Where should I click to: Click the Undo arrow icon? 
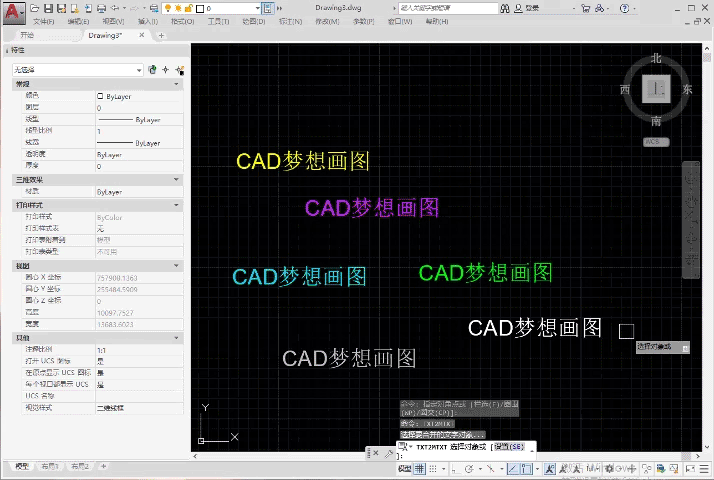click(115, 8)
